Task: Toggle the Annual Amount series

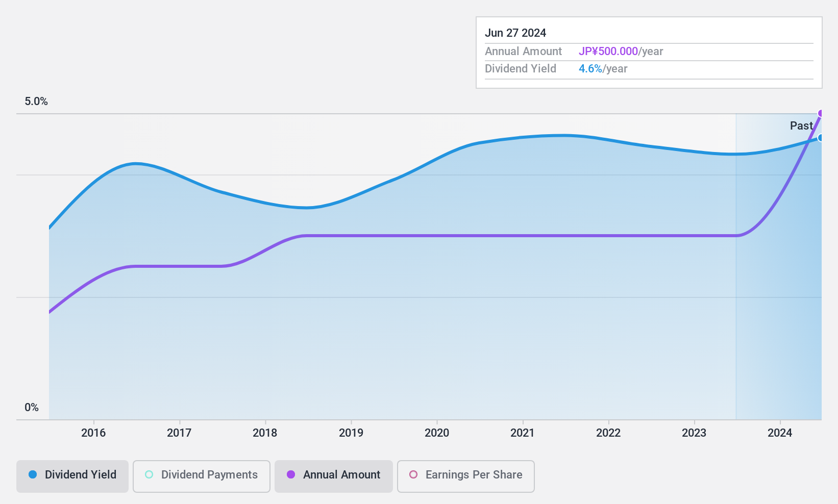Action: 334,476
